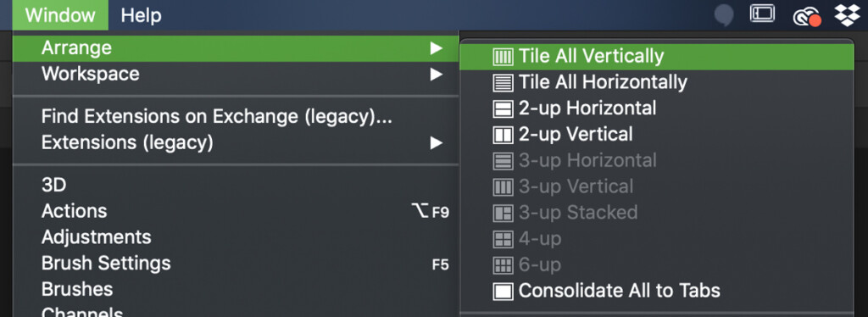Image resolution: width=868 pixels, height=317 pixels.
Task: Open the Window menu in menu bar
Action: 60,15
